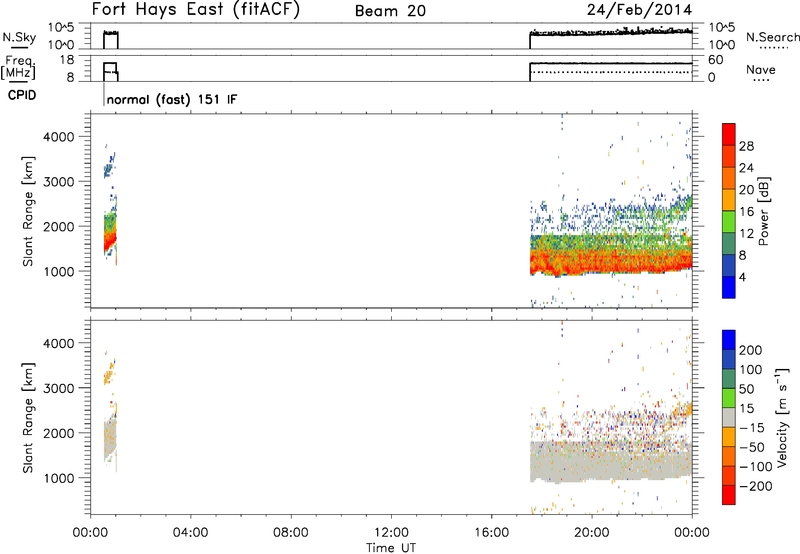Click the blue bottom of power colorbar
The image size is (800, 554).
click(x=729, y=287)
